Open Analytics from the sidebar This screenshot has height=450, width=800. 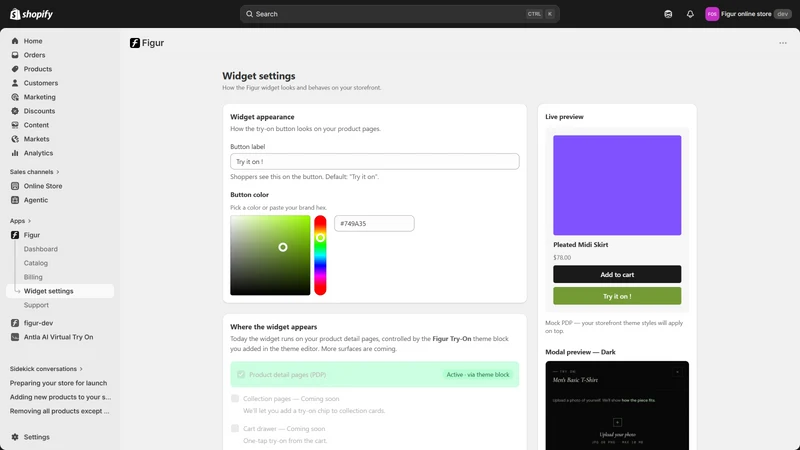pyautogui.click(x=38, y=153)
